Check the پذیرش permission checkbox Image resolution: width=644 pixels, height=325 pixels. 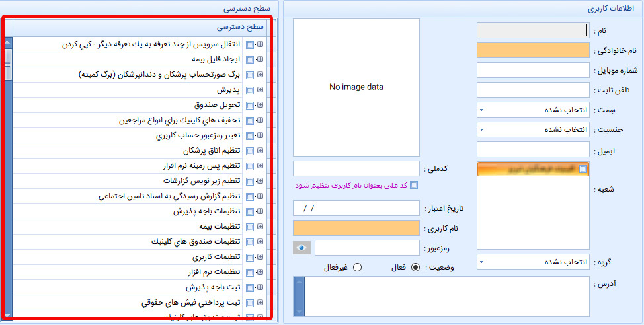(250, 90)
